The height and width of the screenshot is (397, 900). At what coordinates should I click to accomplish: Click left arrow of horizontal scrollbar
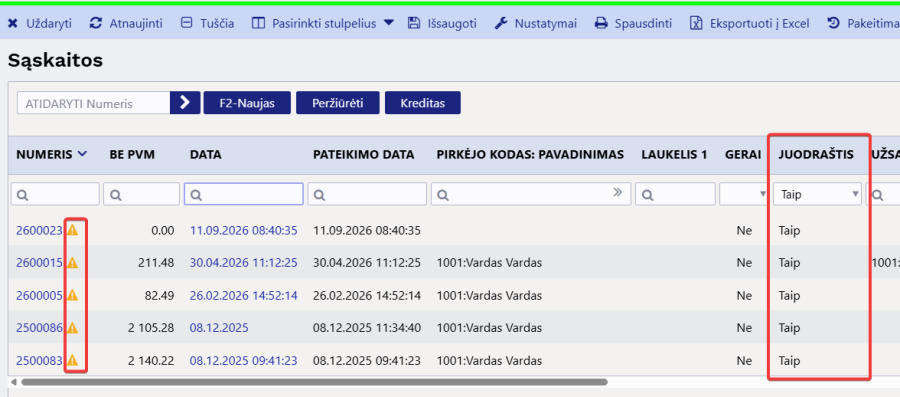[x=14, y=382]
